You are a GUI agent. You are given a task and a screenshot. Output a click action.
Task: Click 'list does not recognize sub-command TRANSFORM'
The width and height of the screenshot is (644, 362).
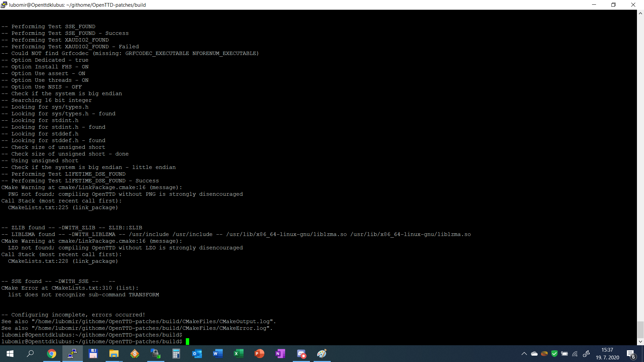point(84,295)
